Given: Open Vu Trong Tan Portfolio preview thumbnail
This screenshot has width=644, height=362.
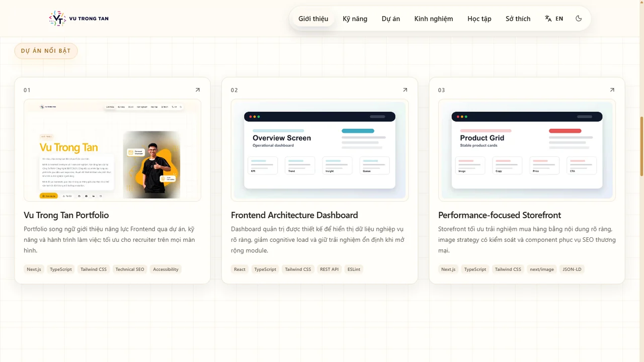Looking at the screenshot, I should tap(112, 150).
